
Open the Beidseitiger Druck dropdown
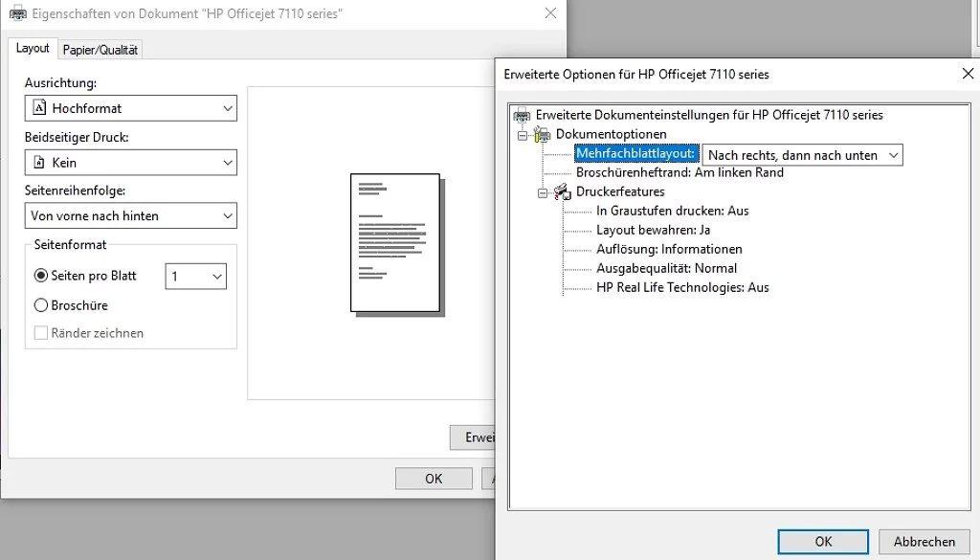(130, 163)
